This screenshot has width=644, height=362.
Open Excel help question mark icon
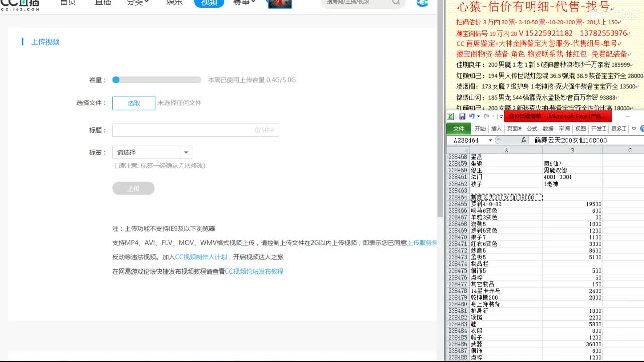[x=642, y=129]
